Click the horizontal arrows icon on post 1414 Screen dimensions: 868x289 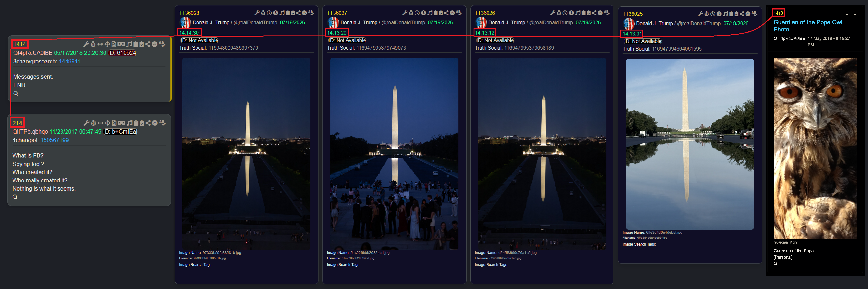pyautogui.click(x=100, y=44)
